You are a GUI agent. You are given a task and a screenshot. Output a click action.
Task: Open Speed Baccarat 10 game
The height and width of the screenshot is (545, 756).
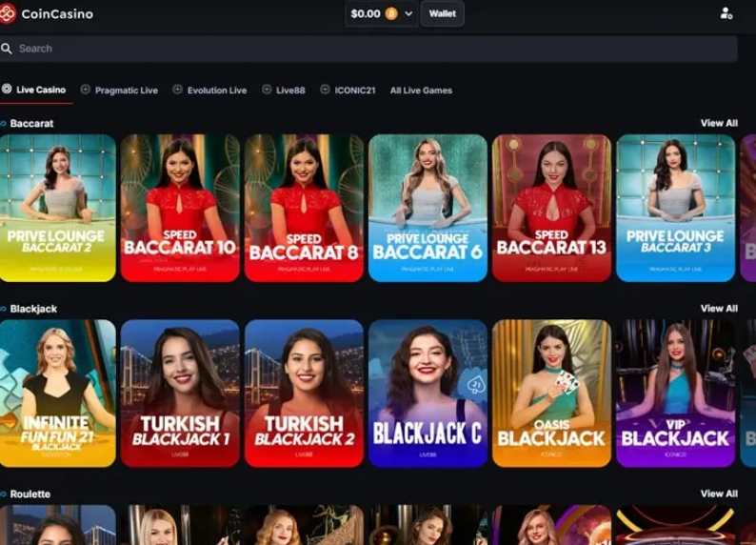click(180, 208)
